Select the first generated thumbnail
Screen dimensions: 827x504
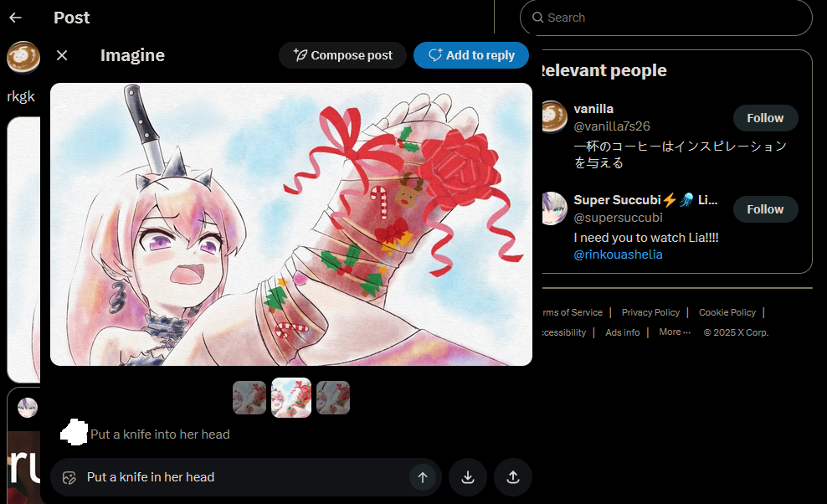click(249, 398)
